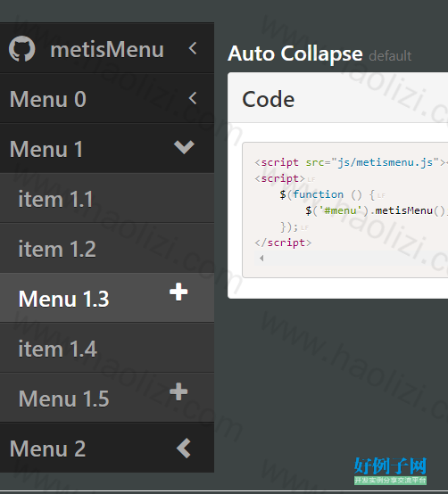Screen dimensions: 448x494
Task: Click the plus icon on Menu 1.3
Action: coord(178,292)
